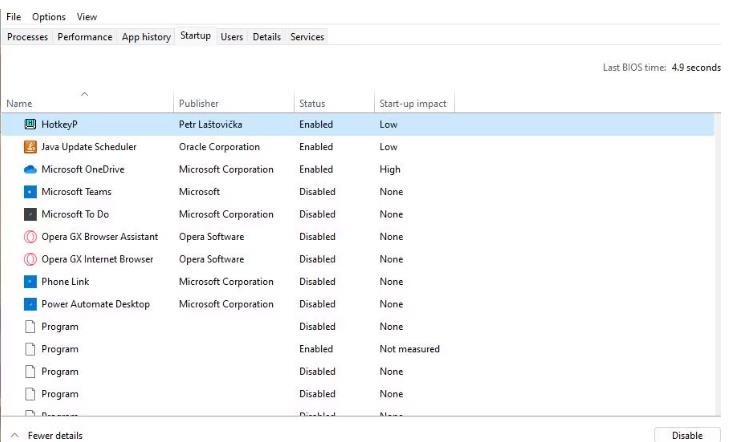737x442 pixels.
Task: Select Opera GX Internet Browser entry
Action: 97,259
